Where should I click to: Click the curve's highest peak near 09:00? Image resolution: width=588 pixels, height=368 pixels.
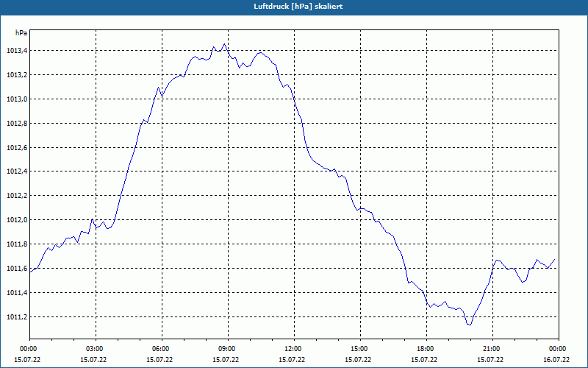point(225,44)
